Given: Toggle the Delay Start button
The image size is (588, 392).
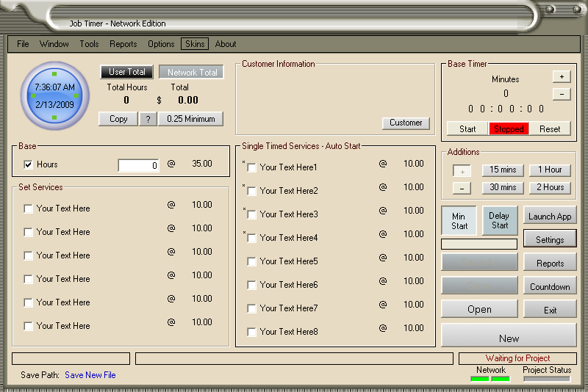Looking at the screenshot, I should pyautogui.click(x=500, y=220).
